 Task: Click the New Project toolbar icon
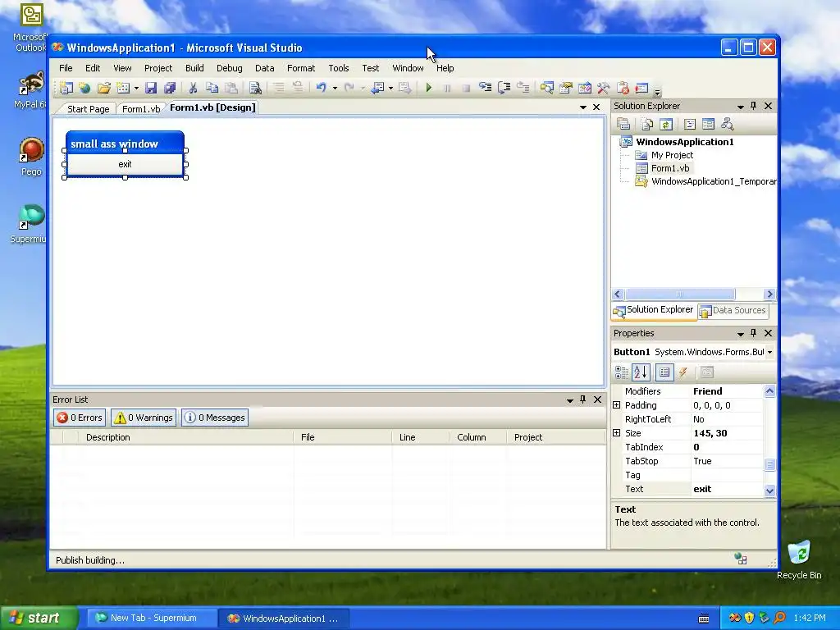[66, 88]
